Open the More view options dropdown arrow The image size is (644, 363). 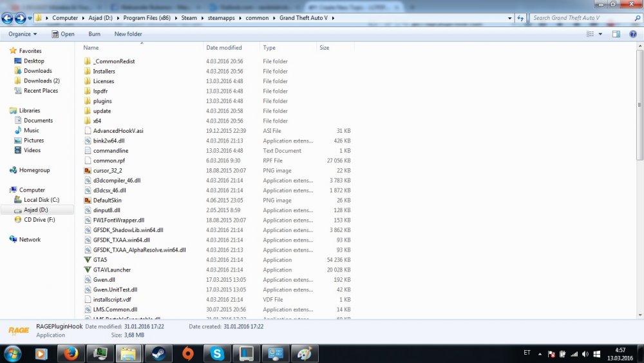[x=600, y=34]
